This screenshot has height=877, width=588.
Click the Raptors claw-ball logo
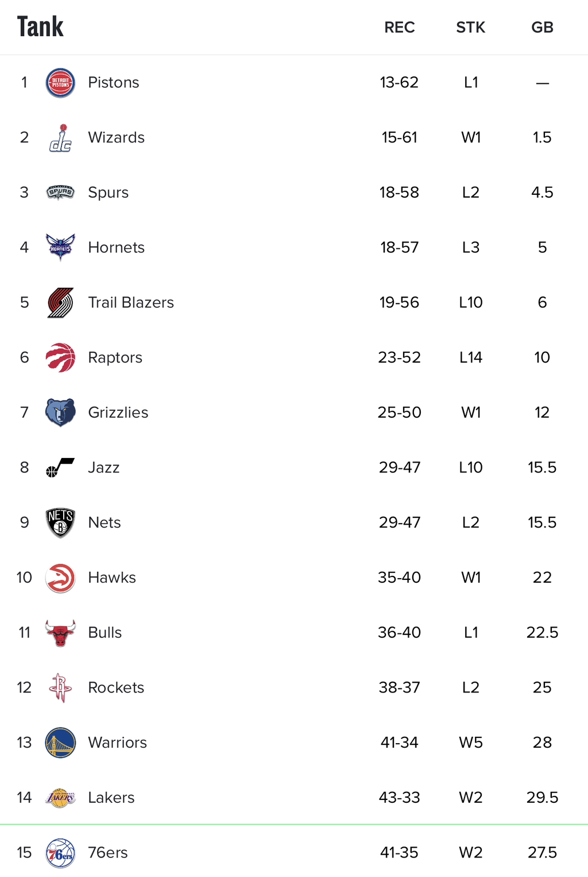click(x=60, y=357)
